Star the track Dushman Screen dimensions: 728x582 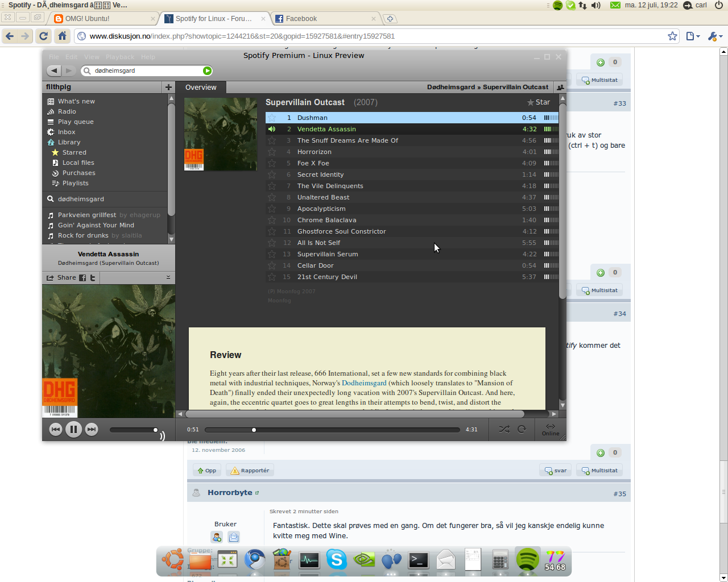(272, 118)
